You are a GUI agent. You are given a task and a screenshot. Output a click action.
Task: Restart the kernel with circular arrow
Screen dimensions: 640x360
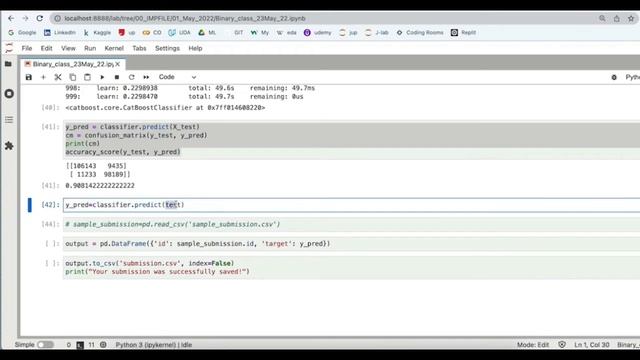(x=131, y=77)
